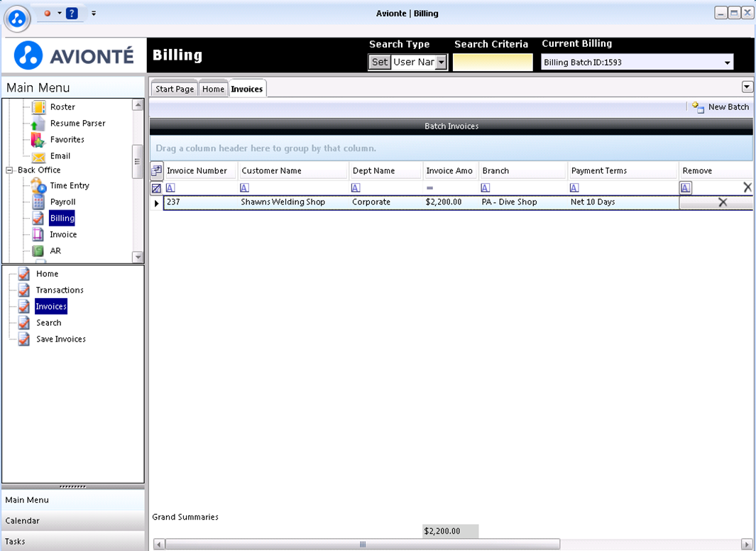Screen dimensions: 756x551
Task: Open the Resume Parser icon
Action: point(38,124)
